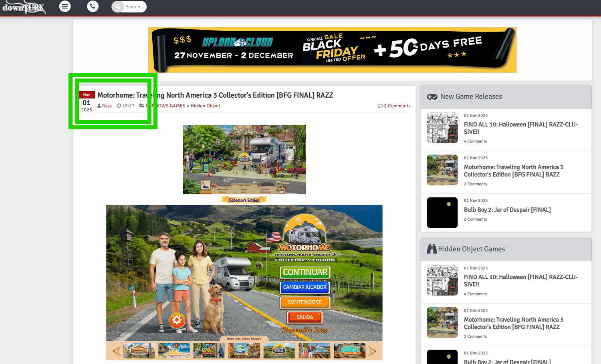
Task: Click CAMBIAR JUGADOR in the game screenshot
Action: [305, 287]
